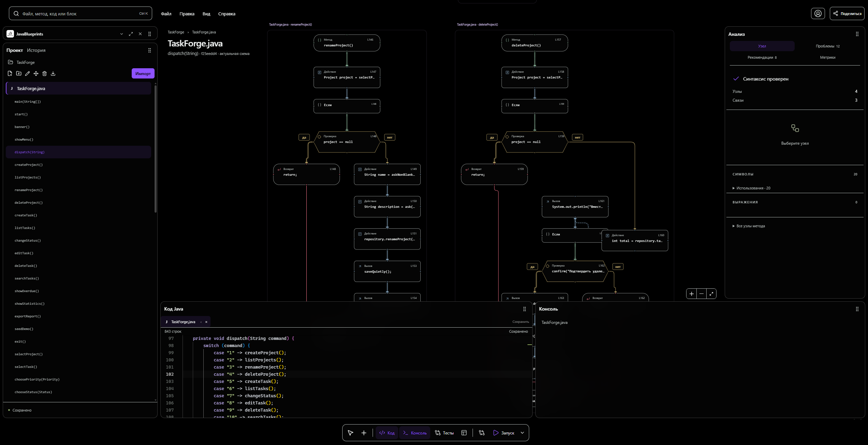
Task: Click the Поделиться share button
Action: coord(847,14)
